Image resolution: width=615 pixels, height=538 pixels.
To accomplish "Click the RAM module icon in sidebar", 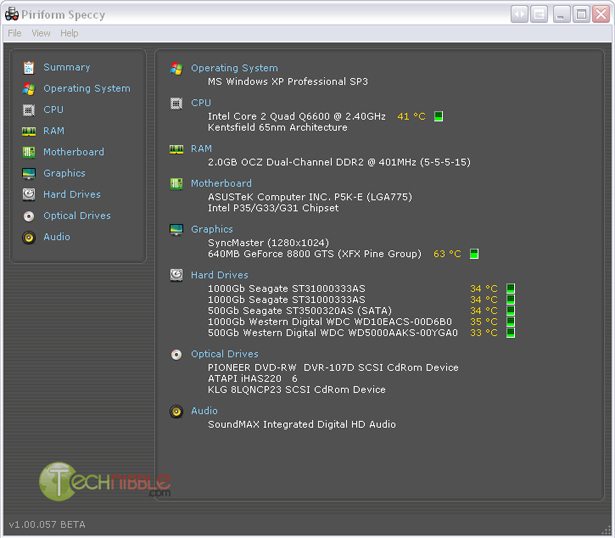I will click(x=29, y=131).
